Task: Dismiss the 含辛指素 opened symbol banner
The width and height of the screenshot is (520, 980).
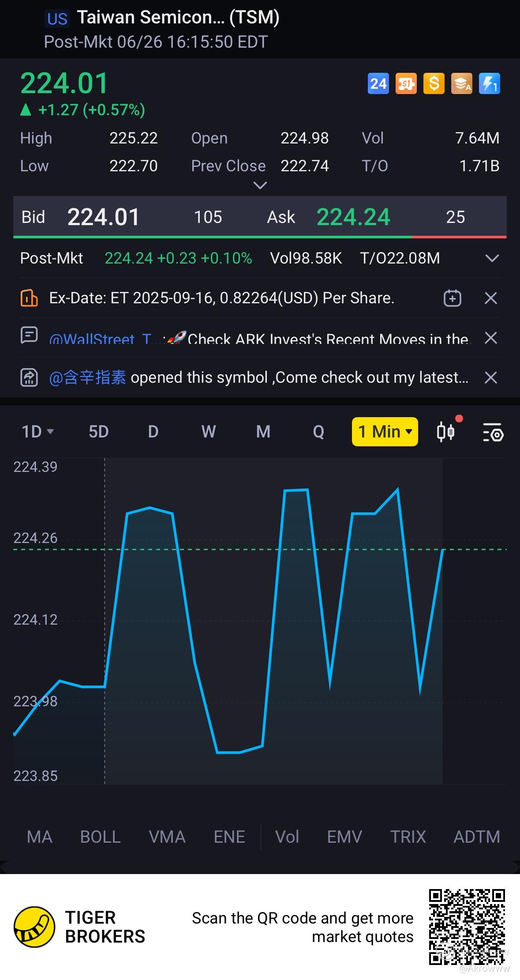Action: pos(491,377)
